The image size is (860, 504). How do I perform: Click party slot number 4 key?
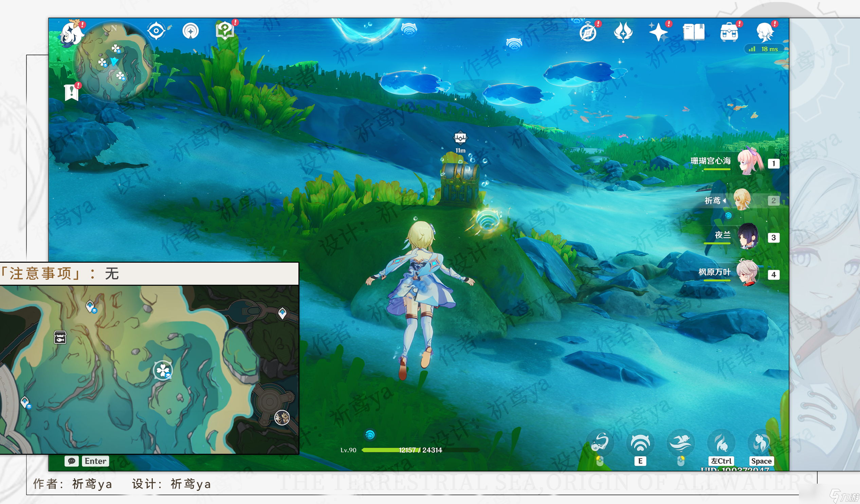coord(773,275)
